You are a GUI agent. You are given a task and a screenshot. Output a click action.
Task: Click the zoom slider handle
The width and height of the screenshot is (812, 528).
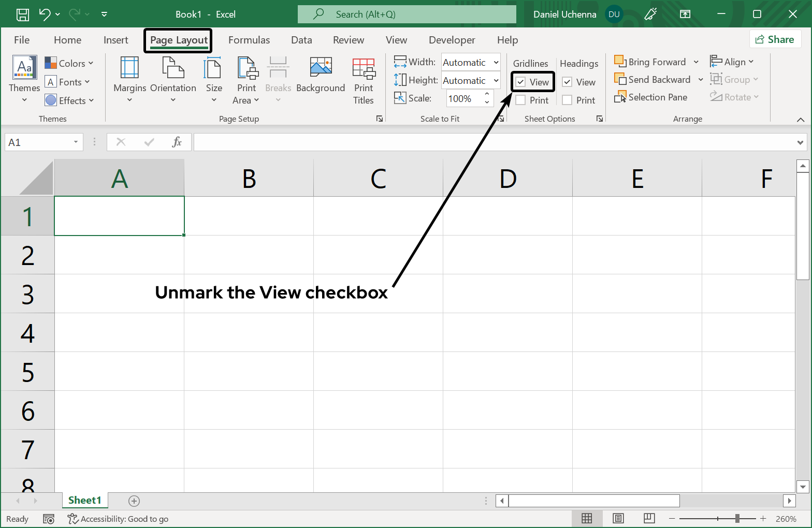tap(737, 519)
